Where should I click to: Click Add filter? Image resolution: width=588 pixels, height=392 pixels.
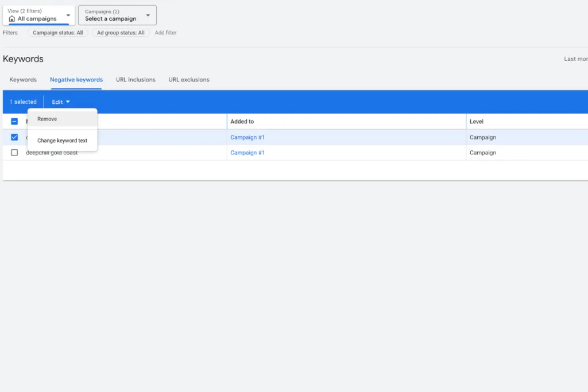(x=166, y=33)
